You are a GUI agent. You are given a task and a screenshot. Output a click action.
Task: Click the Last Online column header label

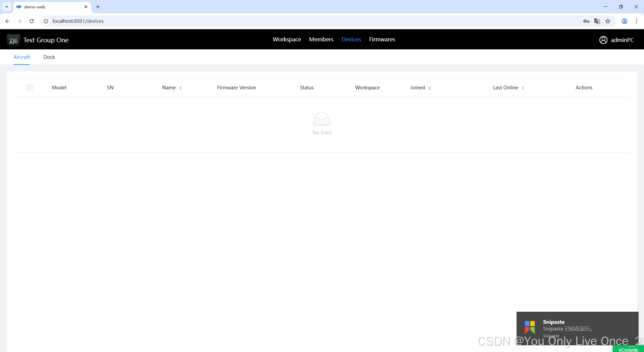pyautogui.click(x=505, y=88)
